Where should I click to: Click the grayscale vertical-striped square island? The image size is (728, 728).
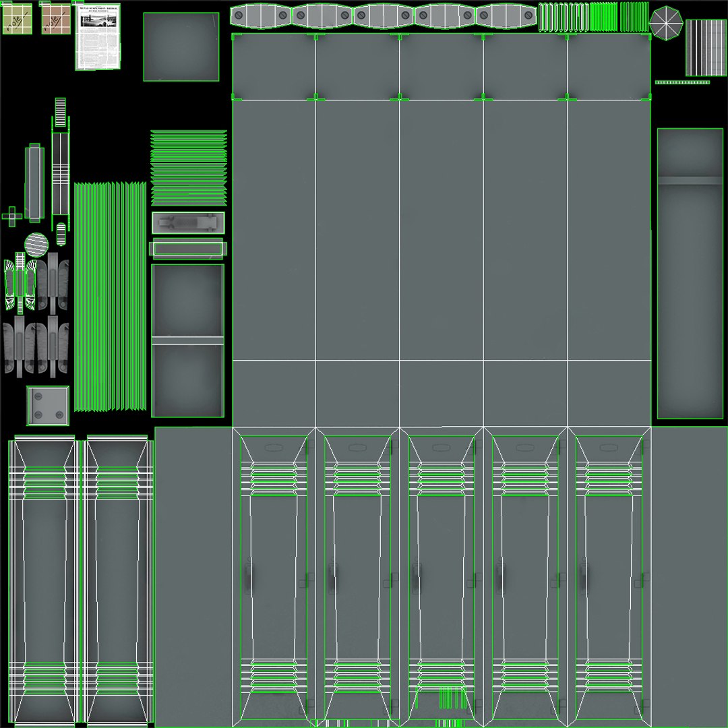[706, 47]
